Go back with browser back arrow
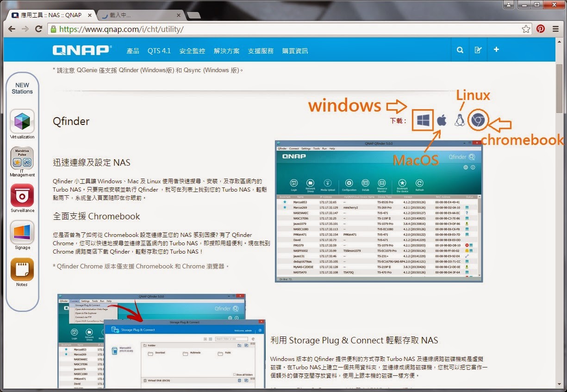 click(x=12, y=29)
